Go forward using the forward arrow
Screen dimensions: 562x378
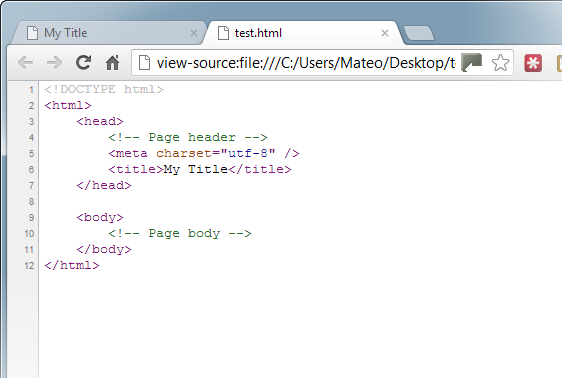(54, 63)
